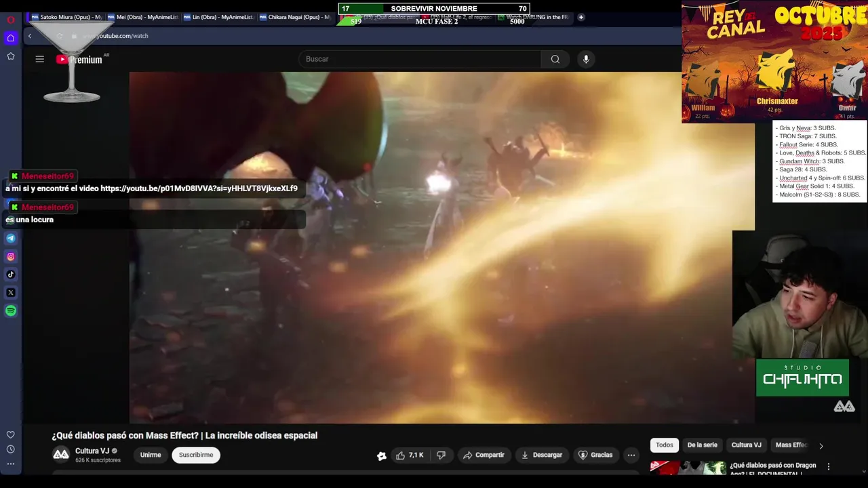
Task: Click 'Gris y Neva: 3 SUBS.' entry
Action: click(807, 128)
